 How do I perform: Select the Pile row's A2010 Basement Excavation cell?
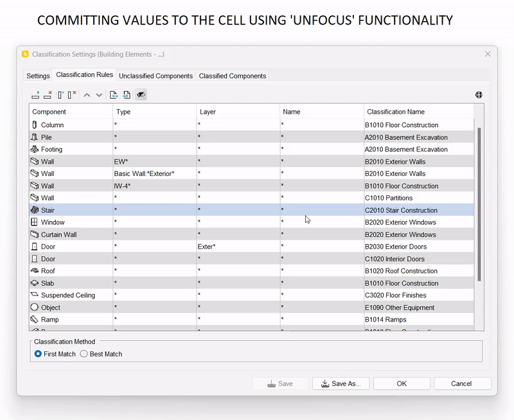(x=419, y=137)
